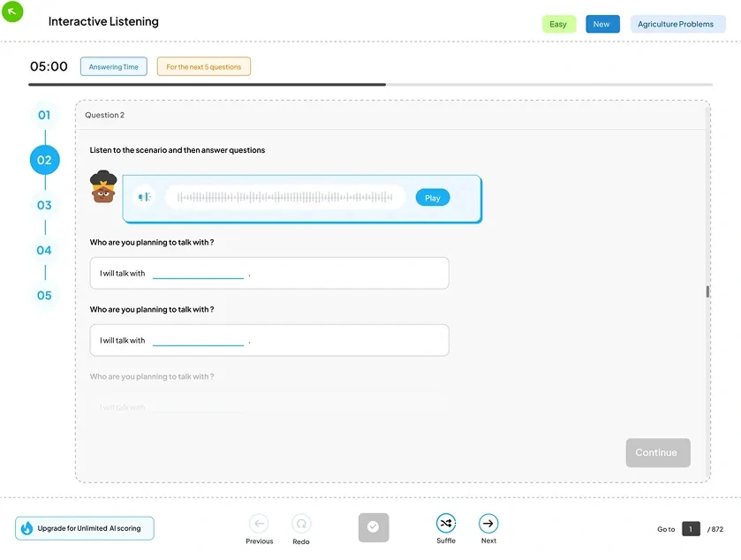Jump to question 01 in stepper
Screen dimensions: 741x560
click(44, 115)
